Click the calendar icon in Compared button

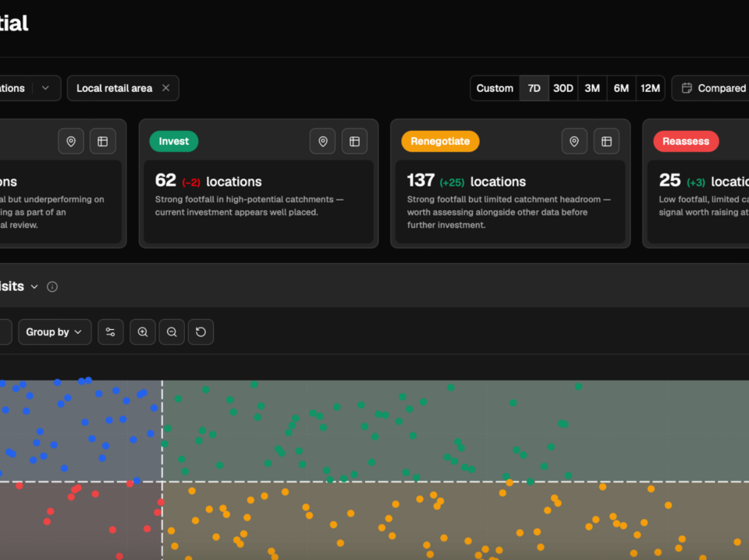[687, 88]
